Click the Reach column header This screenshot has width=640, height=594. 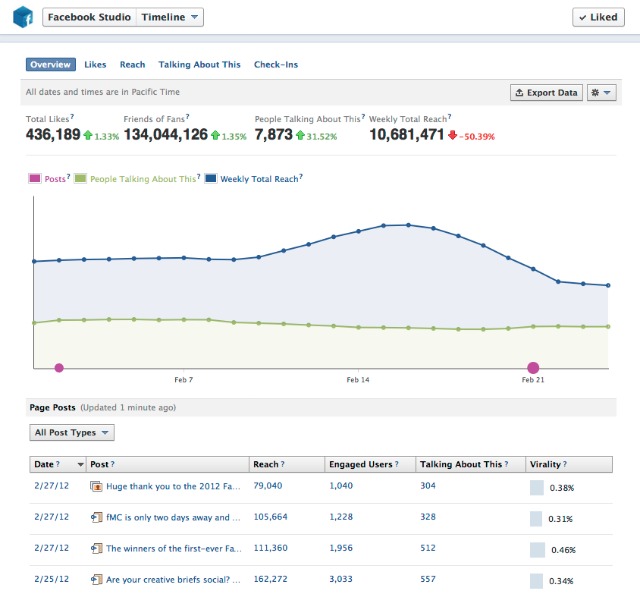coord(287,464)
